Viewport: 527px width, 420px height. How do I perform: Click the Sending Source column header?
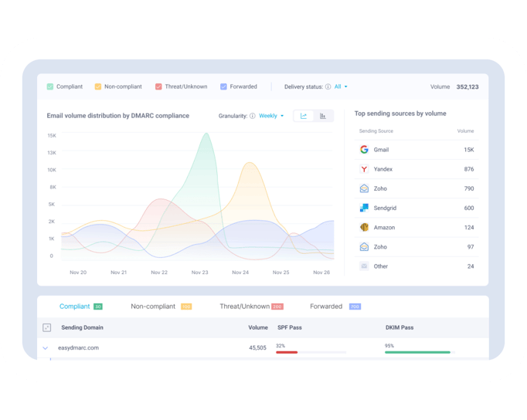point(376,131)
